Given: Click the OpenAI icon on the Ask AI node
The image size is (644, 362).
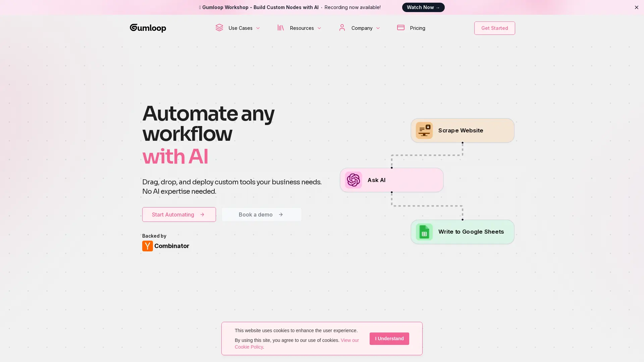Looking at the screenshot, I should point(353,180).
